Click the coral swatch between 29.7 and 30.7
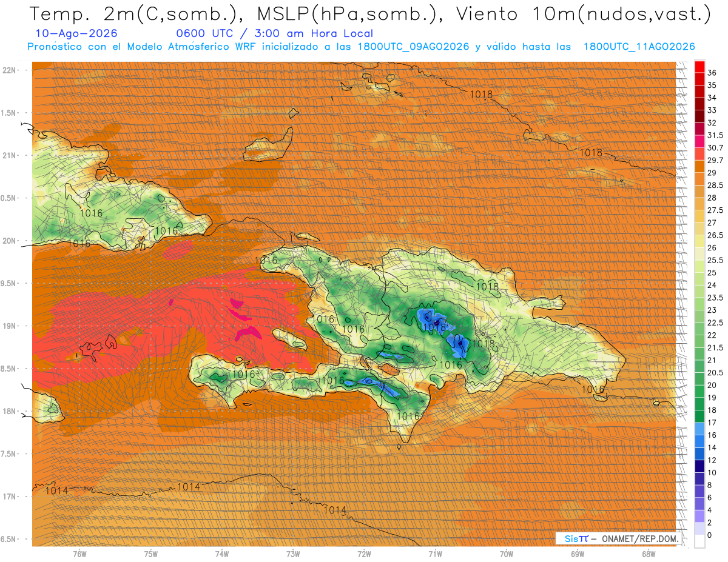728x562 pixels. (x=699, y=154)
